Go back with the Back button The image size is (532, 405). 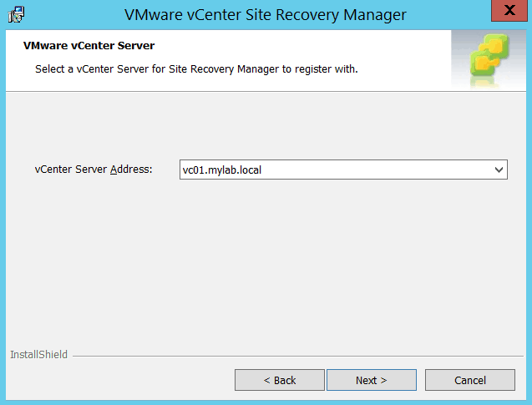click(279, 380)
